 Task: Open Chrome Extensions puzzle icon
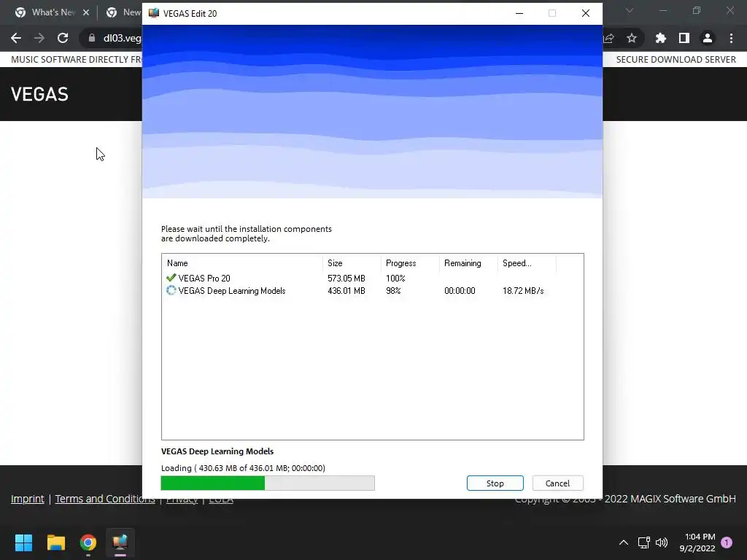(660, 38)
